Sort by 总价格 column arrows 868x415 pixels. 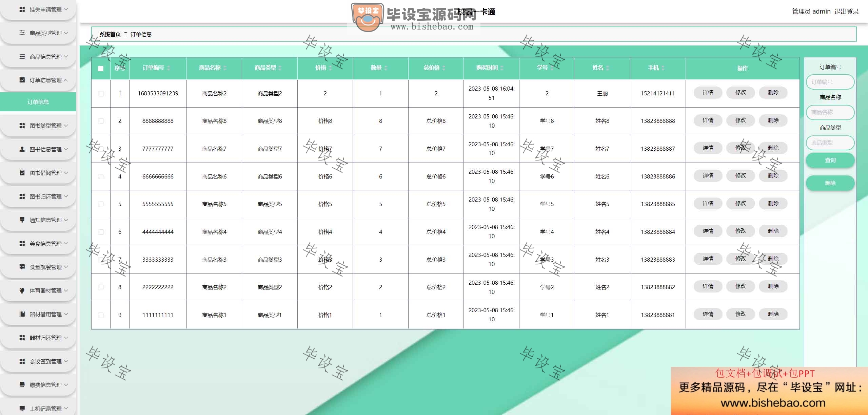click(443, 68)
